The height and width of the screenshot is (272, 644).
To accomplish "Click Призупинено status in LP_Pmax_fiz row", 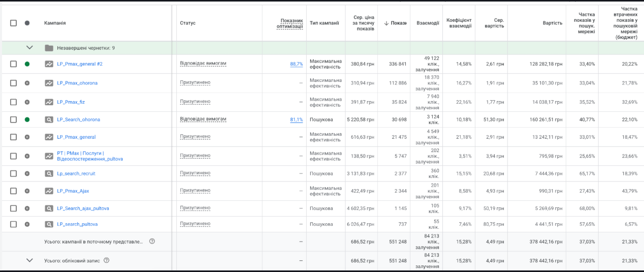I will (195, 102).
